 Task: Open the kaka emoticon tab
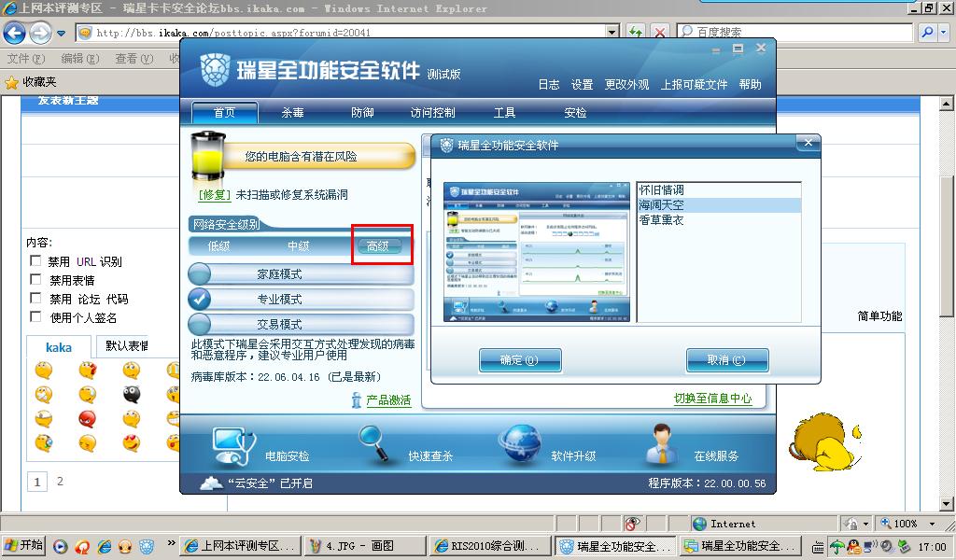click(x=59, y=347)
